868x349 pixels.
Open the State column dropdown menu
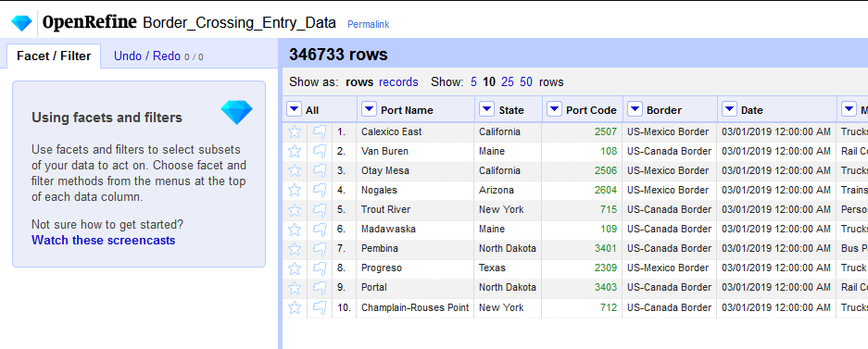click(x=486, y=109)
